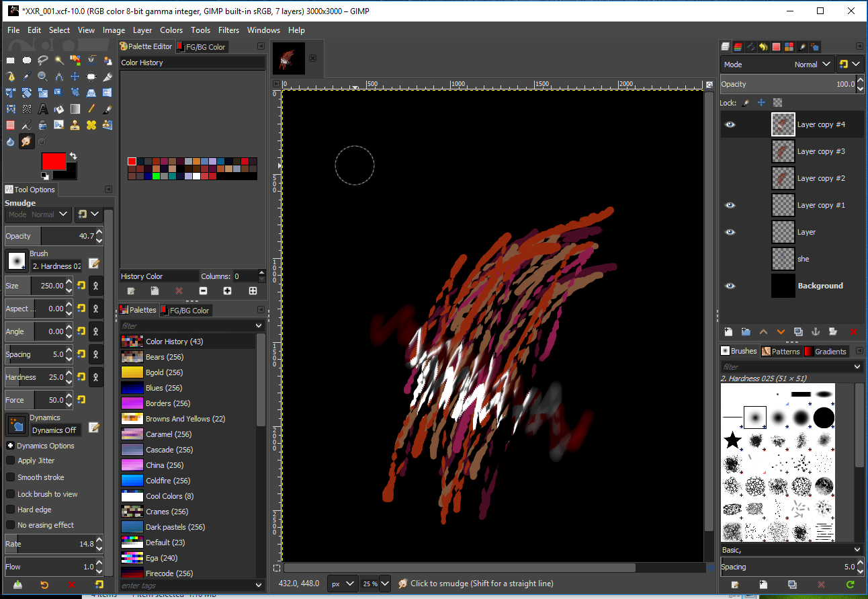Viewport: 868px width, 599px height.
Task: Check the Hard edge option
Action: click(11, 510)
